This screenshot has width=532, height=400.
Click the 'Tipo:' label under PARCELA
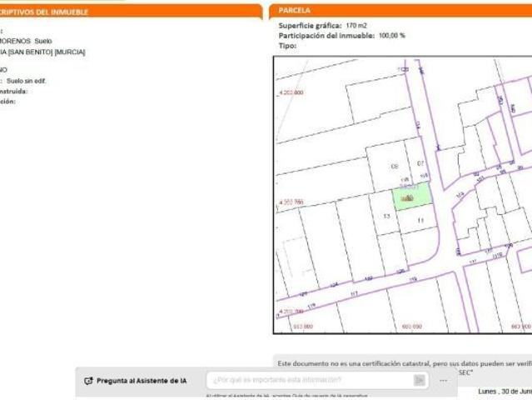tap(287, 46)
